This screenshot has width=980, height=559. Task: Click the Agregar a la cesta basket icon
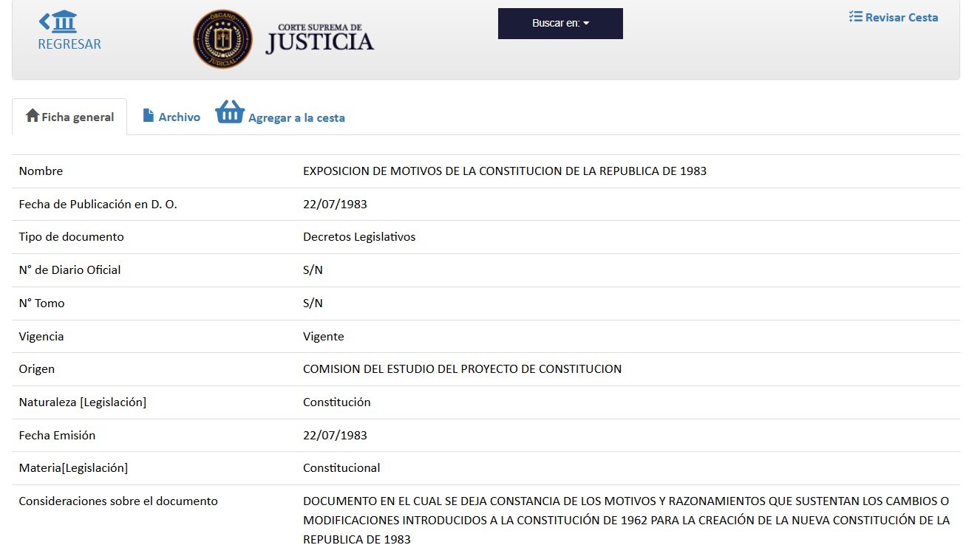pyautogui.click(x=230, y=112)
